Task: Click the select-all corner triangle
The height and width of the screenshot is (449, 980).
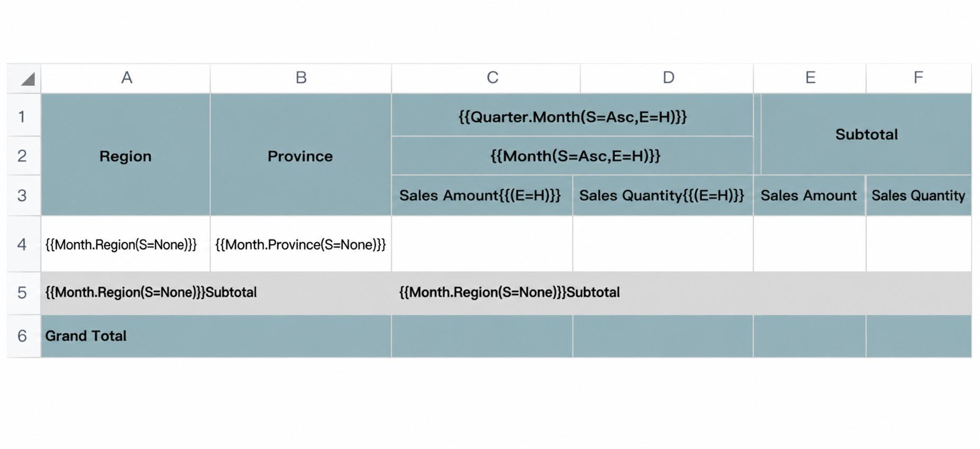Action: click(x=28, y=79)
